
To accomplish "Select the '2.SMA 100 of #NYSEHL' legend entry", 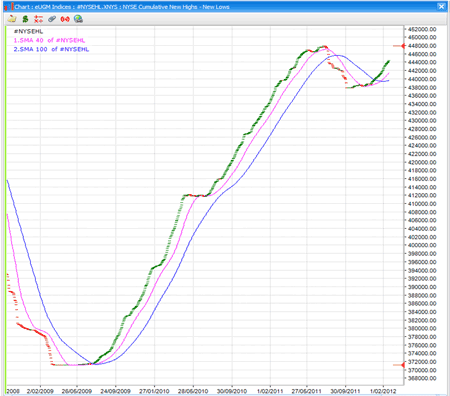I will 51,49.
